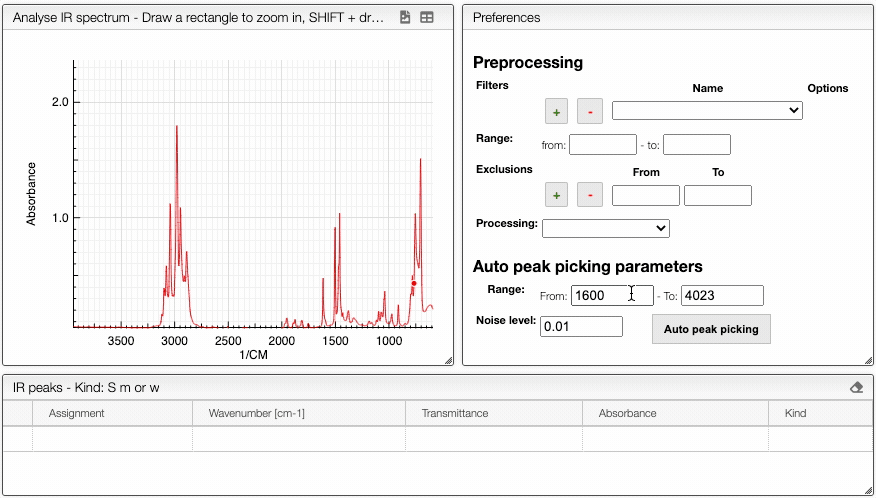Click the export image file icon

405,18
